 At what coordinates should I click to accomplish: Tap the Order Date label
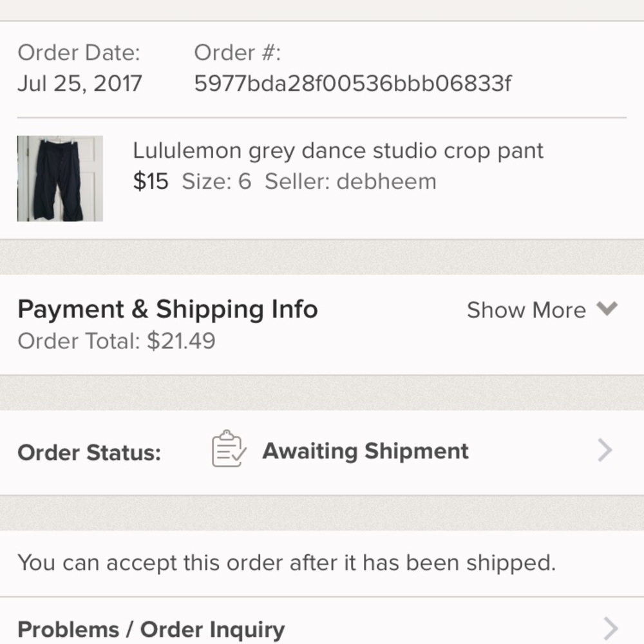[79, 53]
